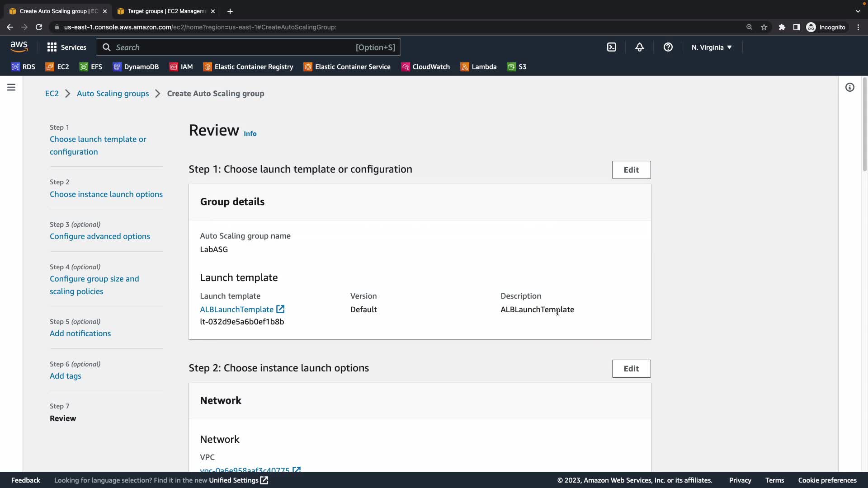This screenshot has width=868, height=488.
Task: Open the info panel icon at right
Action: click(x=850, y=87)
